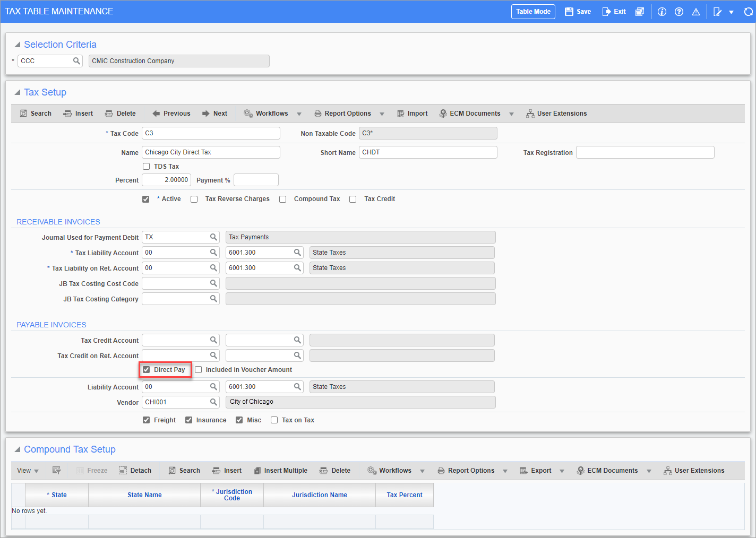Toggle the TDS Tax checkbox
The width and height of the screenshot is (756, 538).
tap(146, 167)
